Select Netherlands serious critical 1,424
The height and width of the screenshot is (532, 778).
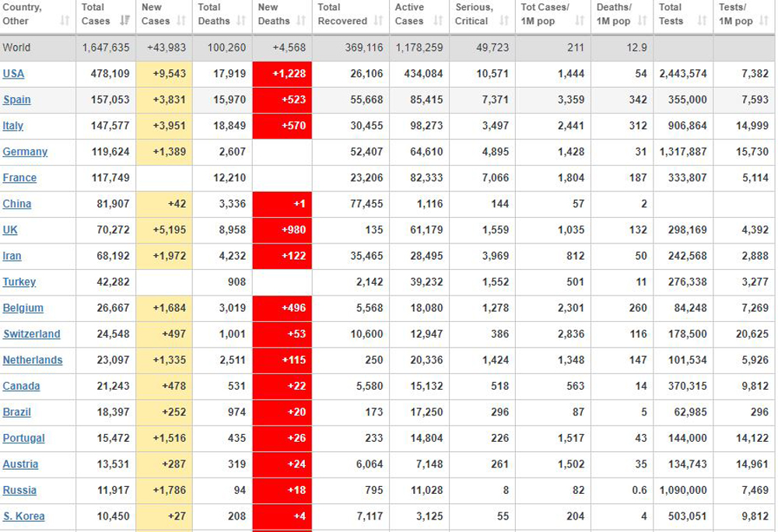[496, 360]
